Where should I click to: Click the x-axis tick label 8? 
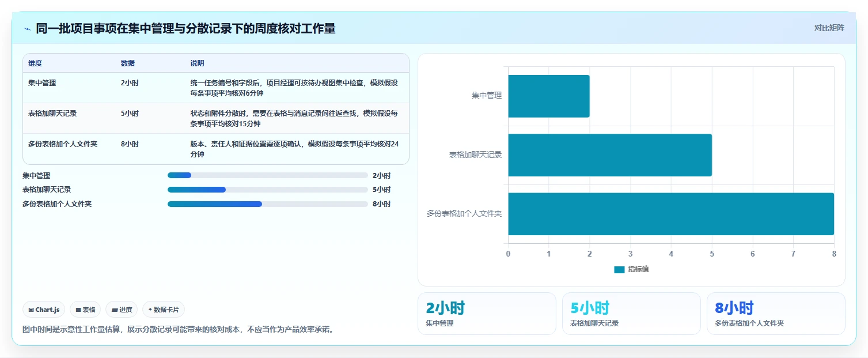[834, 254]
